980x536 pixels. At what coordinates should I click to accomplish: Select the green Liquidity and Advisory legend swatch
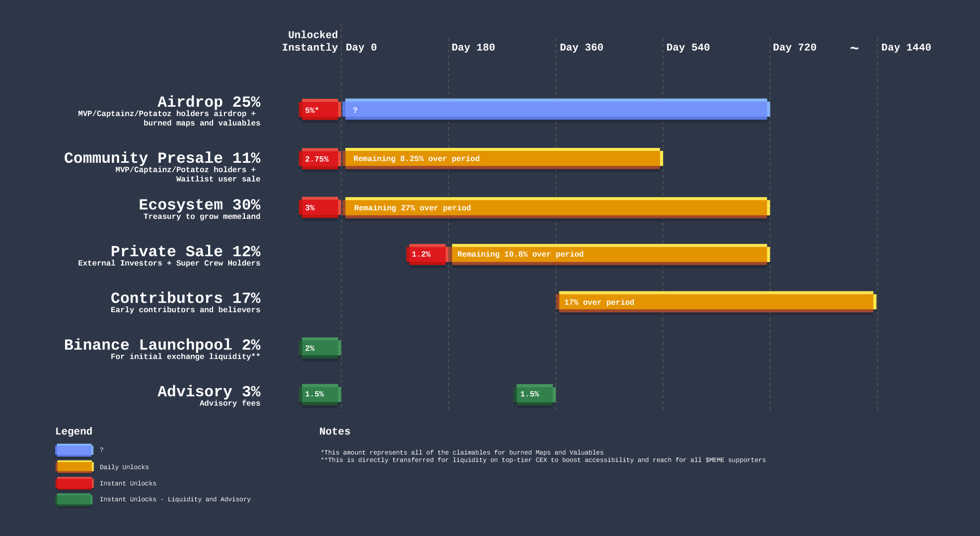(74, 499)
